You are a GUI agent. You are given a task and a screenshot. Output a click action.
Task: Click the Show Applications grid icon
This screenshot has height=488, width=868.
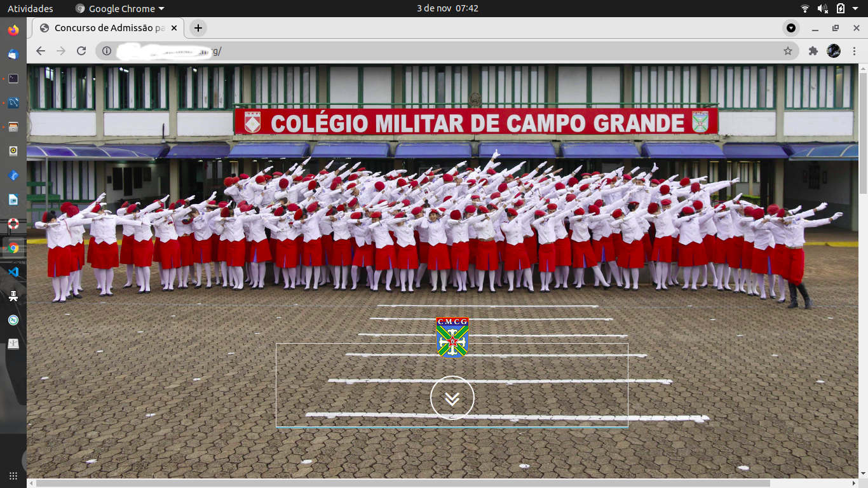point(13,475)
